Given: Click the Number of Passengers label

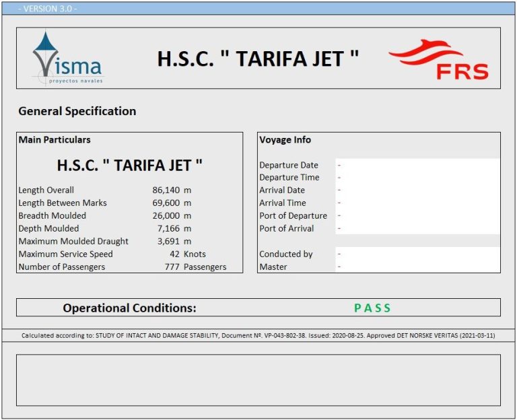Looking at the screenshot, I should (x=62, y=267).
